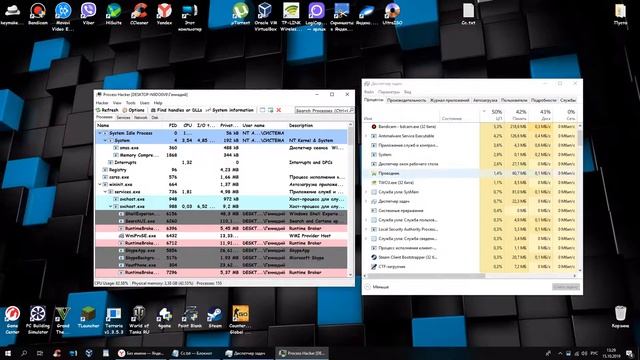
Task: Open Oracle VM VirtualBox desktop icon
Action: [265, 17]
